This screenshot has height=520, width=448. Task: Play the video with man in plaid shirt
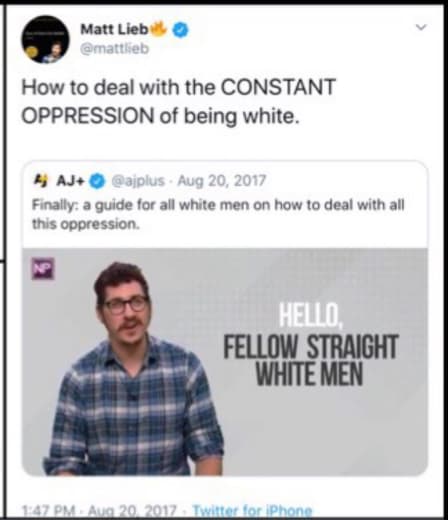coord(225,362)
